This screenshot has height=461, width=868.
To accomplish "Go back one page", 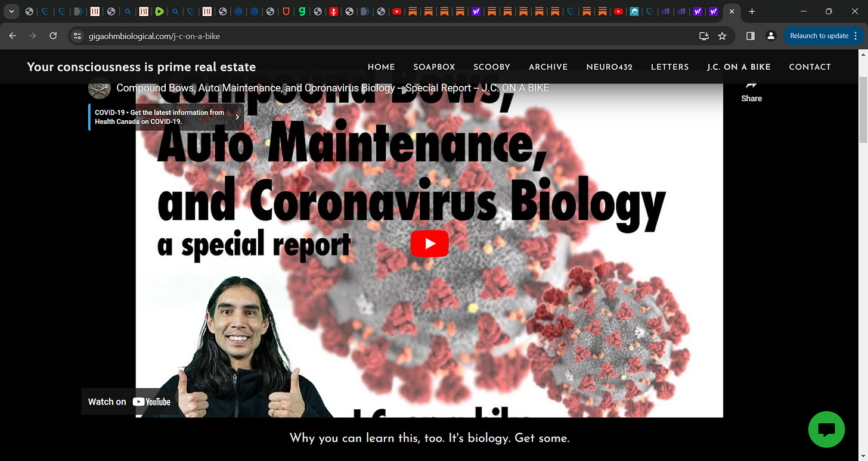I will click(x=13, y=36).
